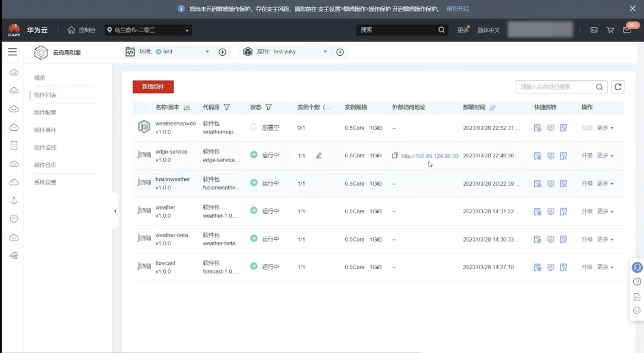Open the cloud shell terminal icon
The image size is (644, 353).
pyautogui.click(x=594, y=30)
